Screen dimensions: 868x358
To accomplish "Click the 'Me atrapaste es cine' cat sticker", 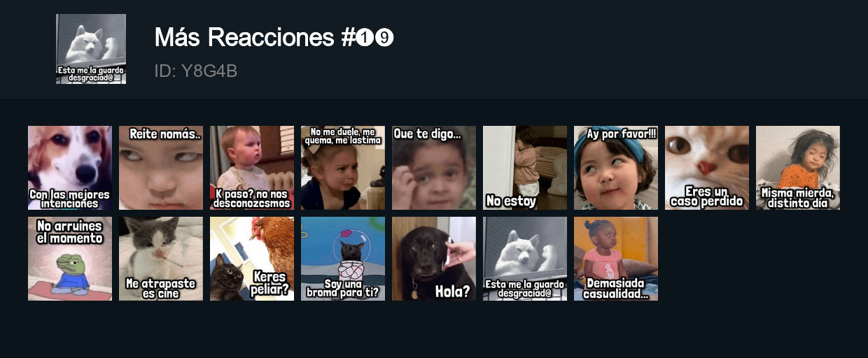I will [161, 259].
